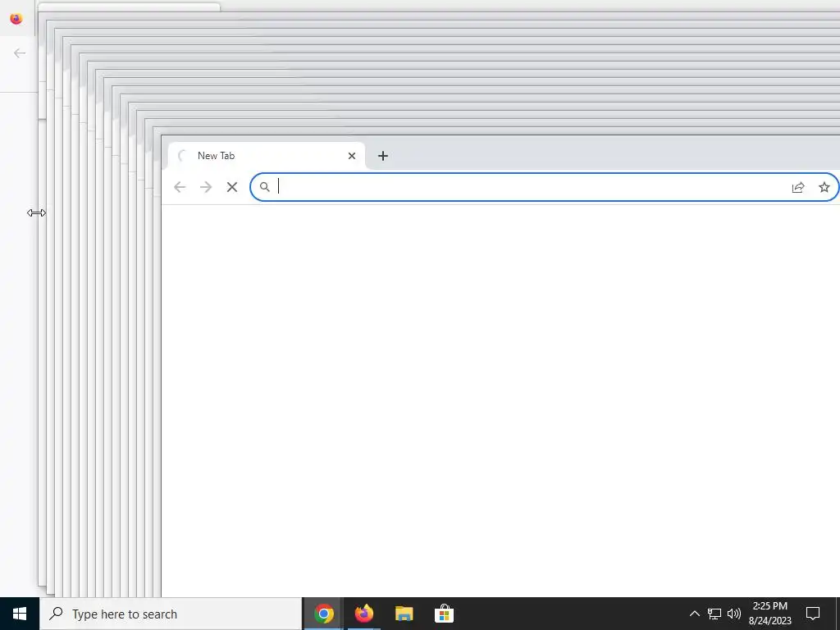840x630 pixels.
Task: Select the New Tab tab
Action: pyautogui.click(x=267, y=156)
